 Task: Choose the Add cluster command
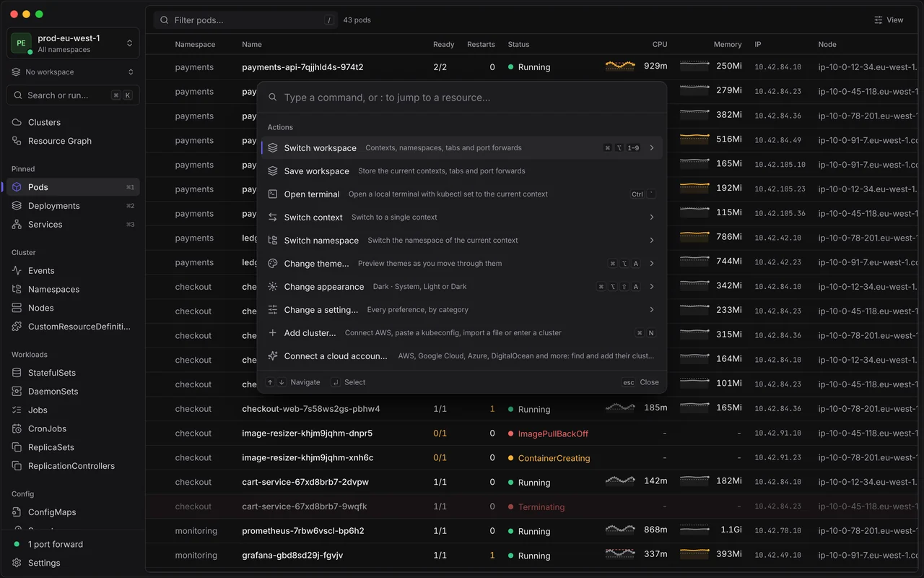tap(462, 332)
